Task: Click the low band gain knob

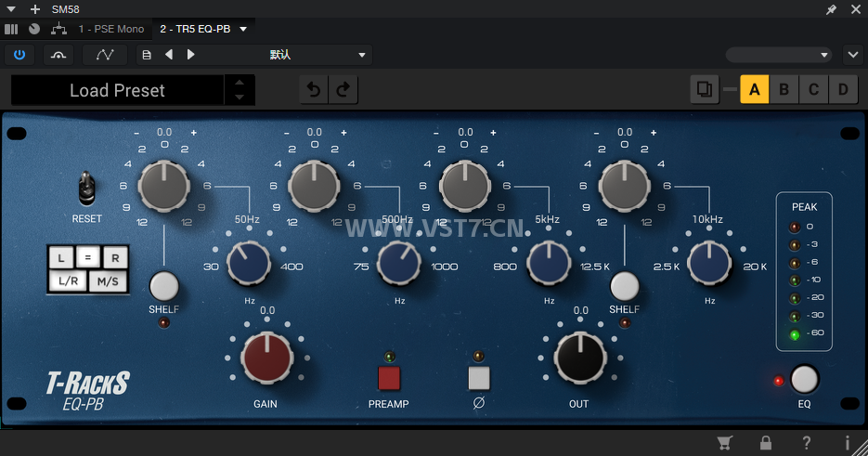Action: pyautogui.click(x=164, y=186)
